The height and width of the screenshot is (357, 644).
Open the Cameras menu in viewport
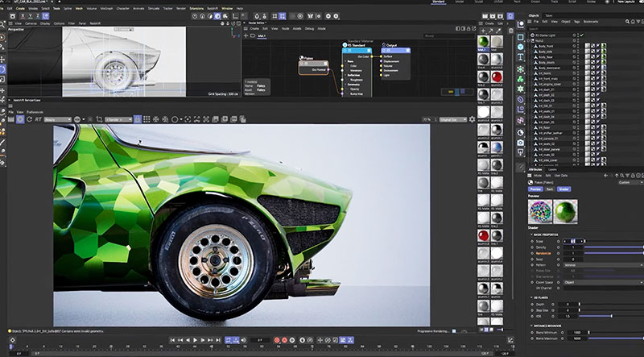30,23
